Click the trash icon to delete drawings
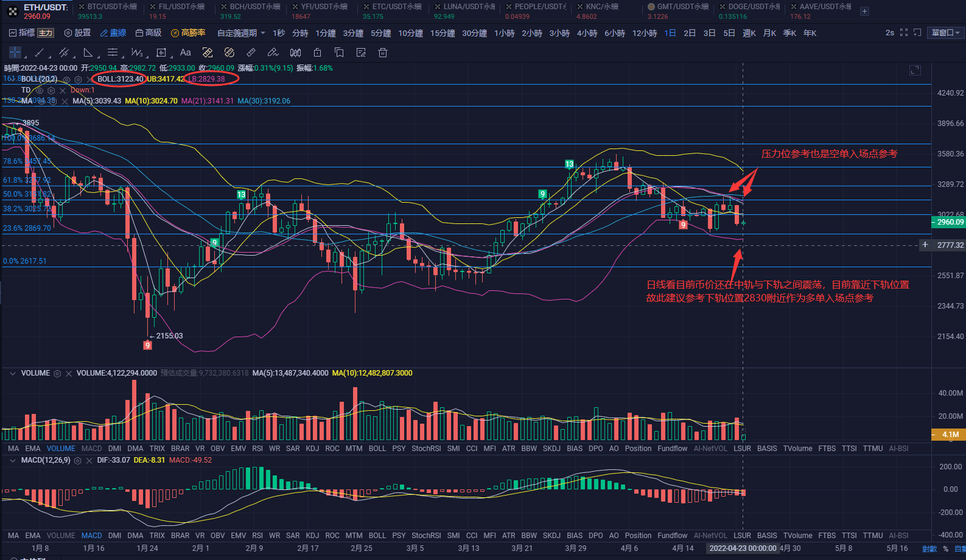This screenshot has height=560, width=966. [383, 52]
